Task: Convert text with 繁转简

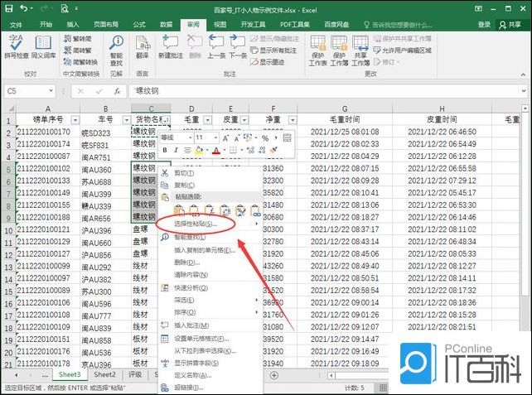Action: [x=78, y=39]
